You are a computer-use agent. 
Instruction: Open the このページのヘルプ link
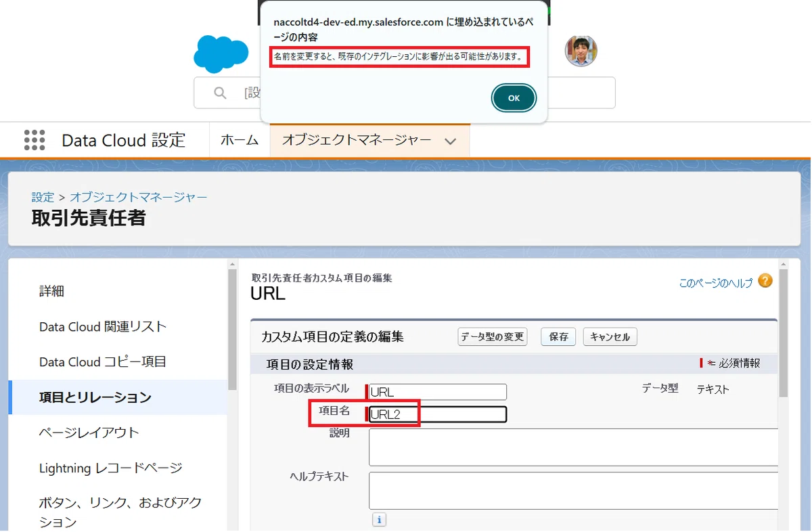[716, 283]
